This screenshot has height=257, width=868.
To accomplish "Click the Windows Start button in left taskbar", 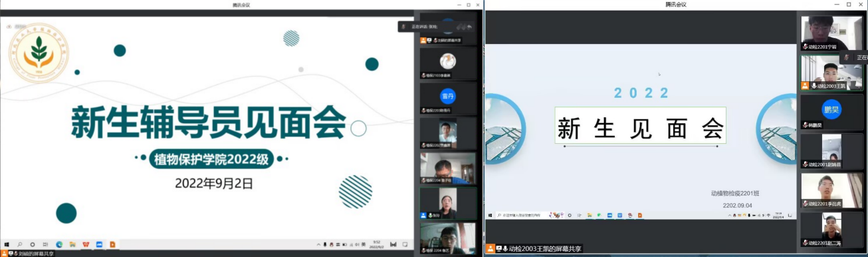I will tap(6, 244).
